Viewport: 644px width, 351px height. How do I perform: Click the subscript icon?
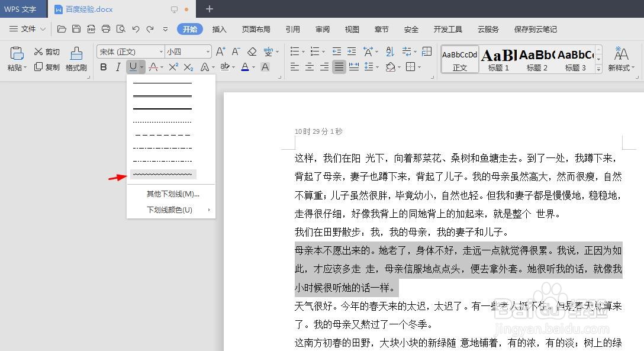coord(188,67)
